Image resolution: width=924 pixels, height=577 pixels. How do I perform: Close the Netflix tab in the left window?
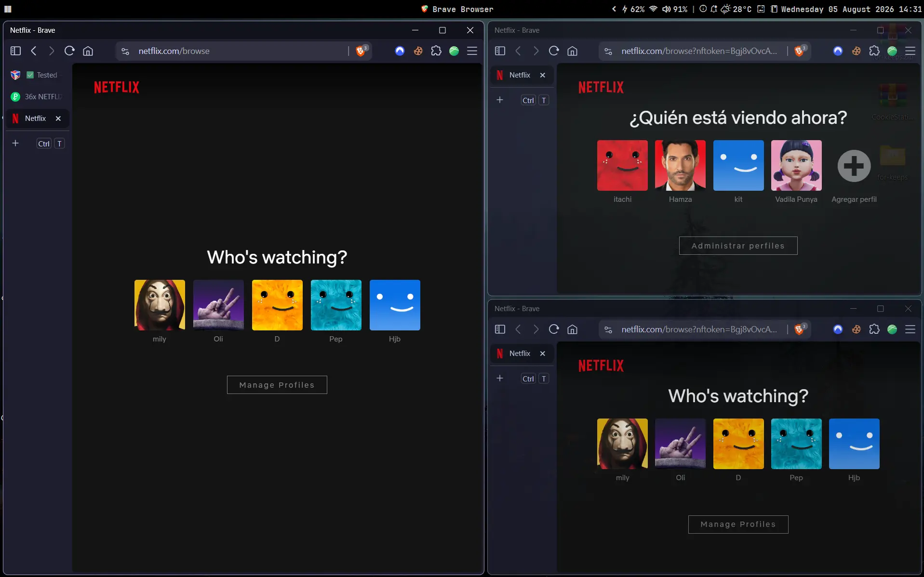pyautogui.click(x=58, y=118)
